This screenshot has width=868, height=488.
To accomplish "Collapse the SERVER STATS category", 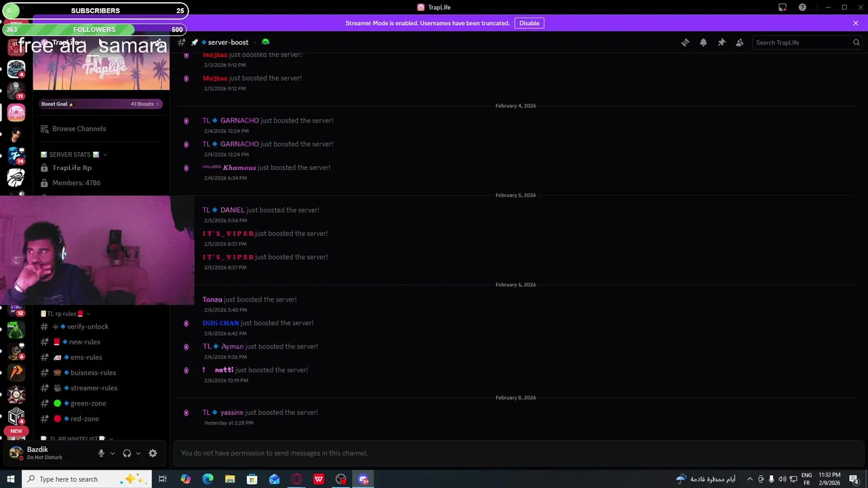I will [x=73, y=155].
